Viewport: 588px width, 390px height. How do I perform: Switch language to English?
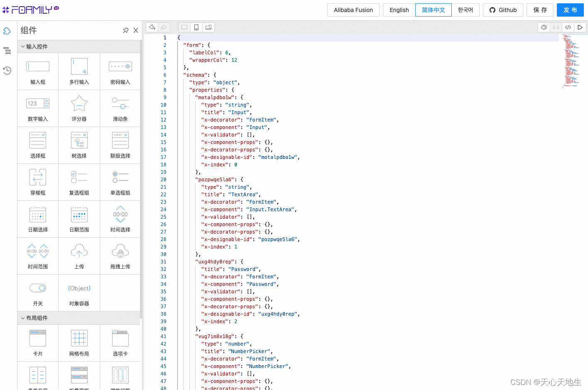pos(399,10)
